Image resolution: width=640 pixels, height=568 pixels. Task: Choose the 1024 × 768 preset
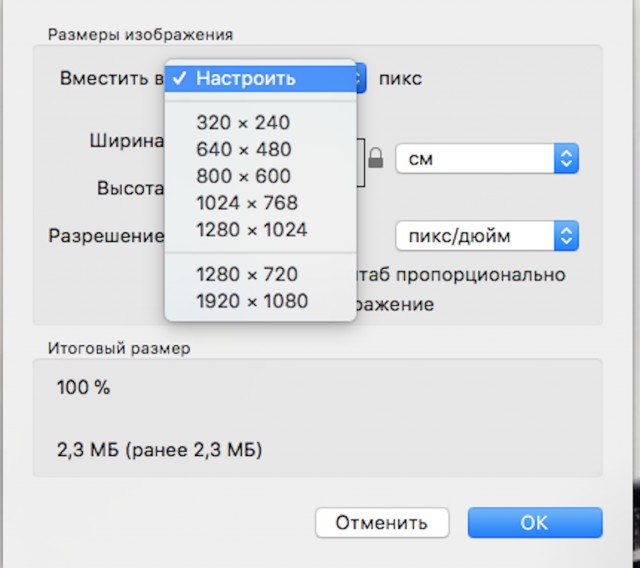click(x=247, y=203)
